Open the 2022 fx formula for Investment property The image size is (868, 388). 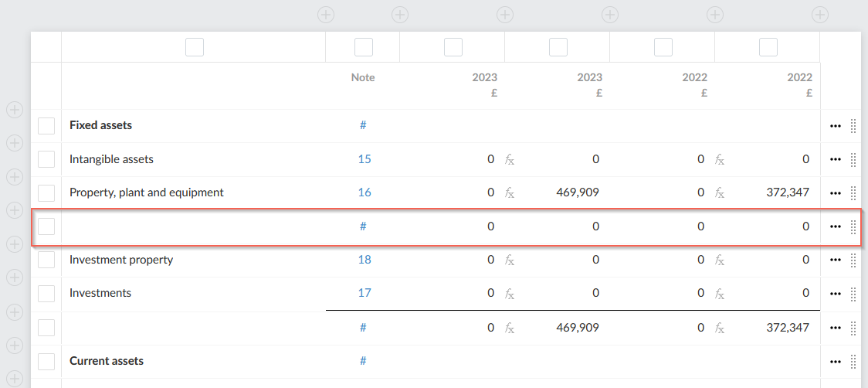pos(720,260)
